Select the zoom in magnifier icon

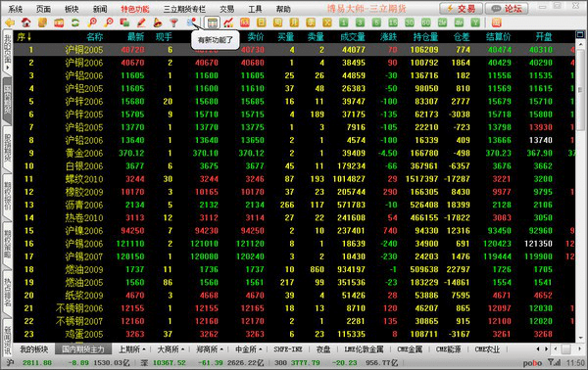point(92,23)
